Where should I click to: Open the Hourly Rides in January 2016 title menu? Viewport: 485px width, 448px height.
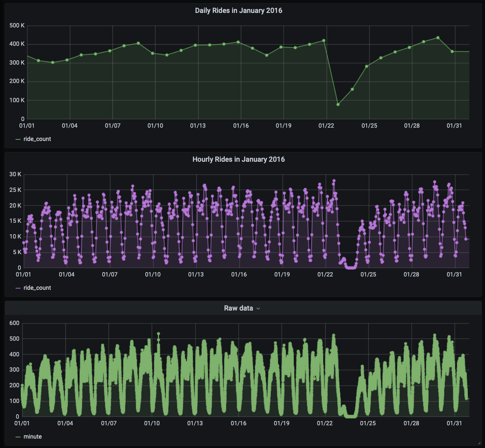[x=238, y=159]
